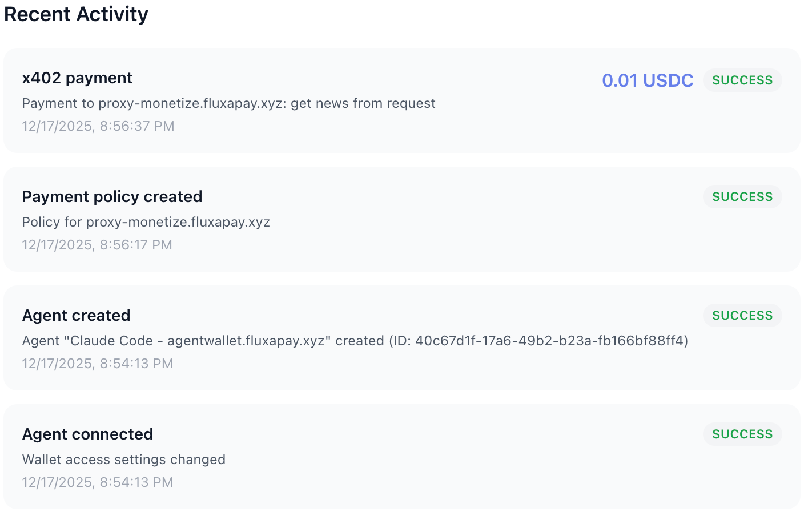Click the 8:56:37 PM timestamp
Screen dimensions: 812x532
tap(98, 126)
